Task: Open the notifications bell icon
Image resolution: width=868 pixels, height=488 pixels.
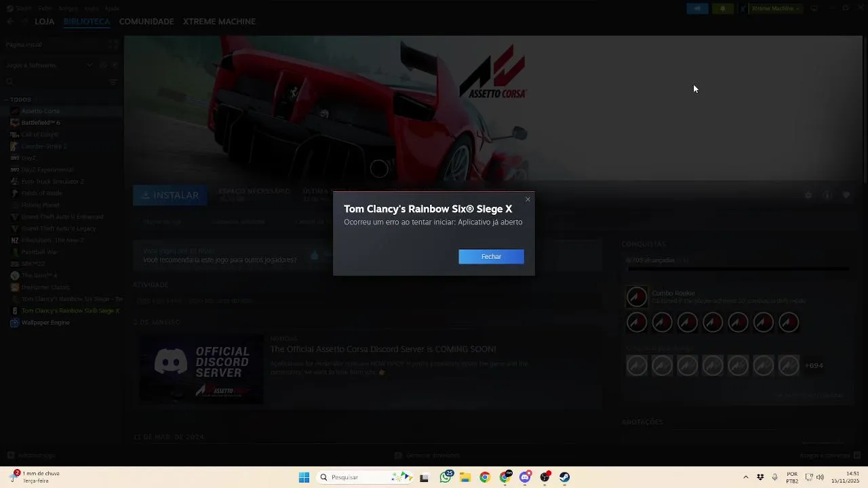Action: pos(722,8)
